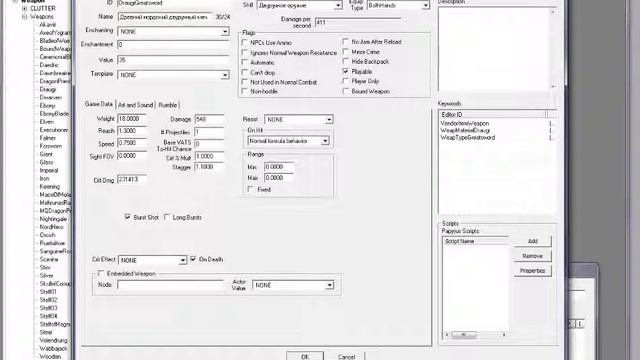Click the Weight input field
The width and height of the screenshot is (640, 360).
click(132, 119)
